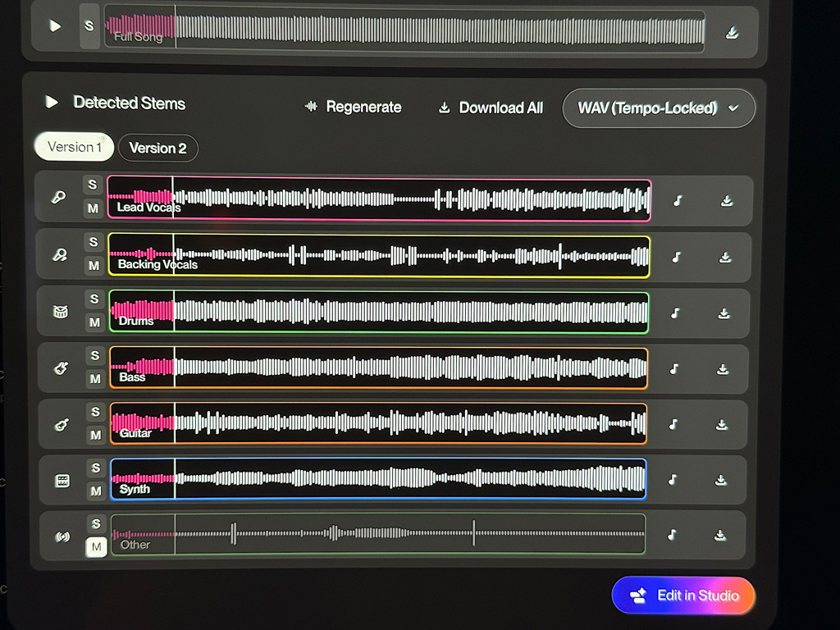840x630 pixels.
Task: Mute the Drums stem
Action: [95, 322]
